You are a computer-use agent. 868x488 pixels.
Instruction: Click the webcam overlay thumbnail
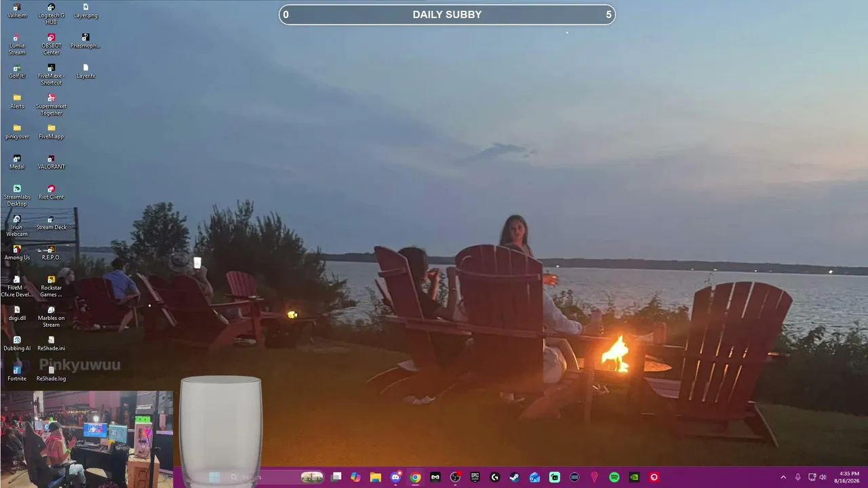pos(87,439)
